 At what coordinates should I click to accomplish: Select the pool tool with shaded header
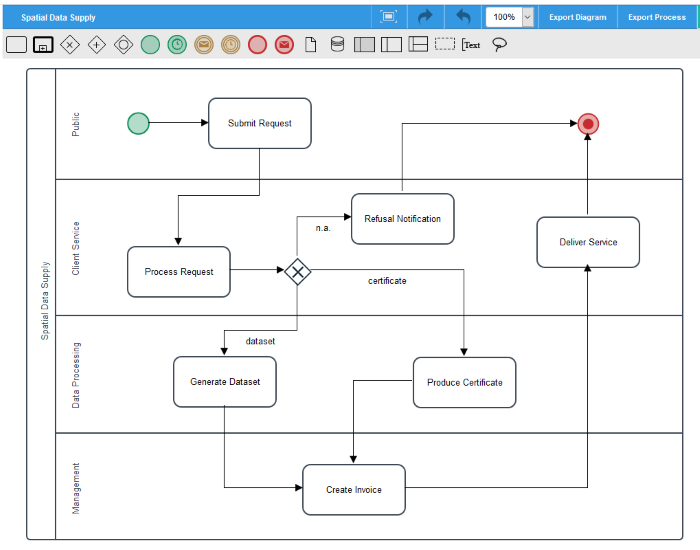[x=364, y=45]
